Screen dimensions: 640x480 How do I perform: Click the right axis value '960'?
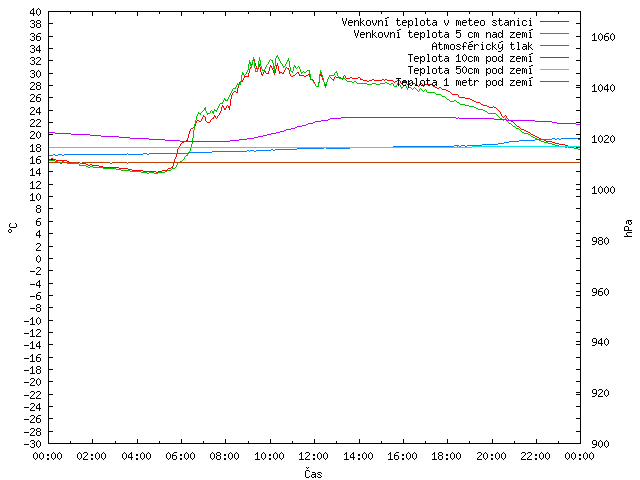pyautogui.click(x=600, y=292)
